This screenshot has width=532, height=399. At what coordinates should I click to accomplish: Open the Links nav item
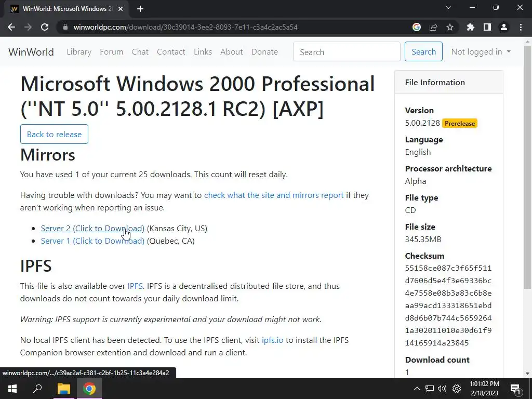203,52
